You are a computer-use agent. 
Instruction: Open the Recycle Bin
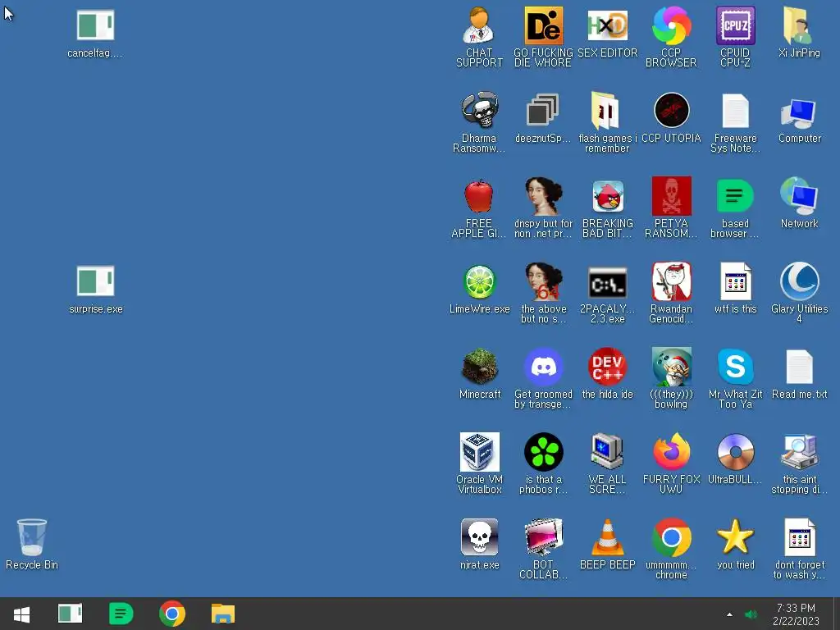tap(32, 537)
